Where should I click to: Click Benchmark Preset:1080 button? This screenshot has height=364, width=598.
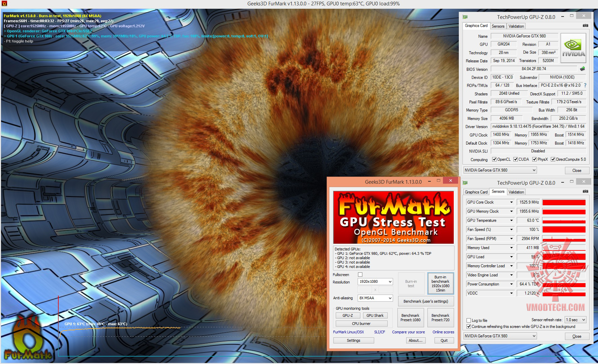(x=410, y=317)
